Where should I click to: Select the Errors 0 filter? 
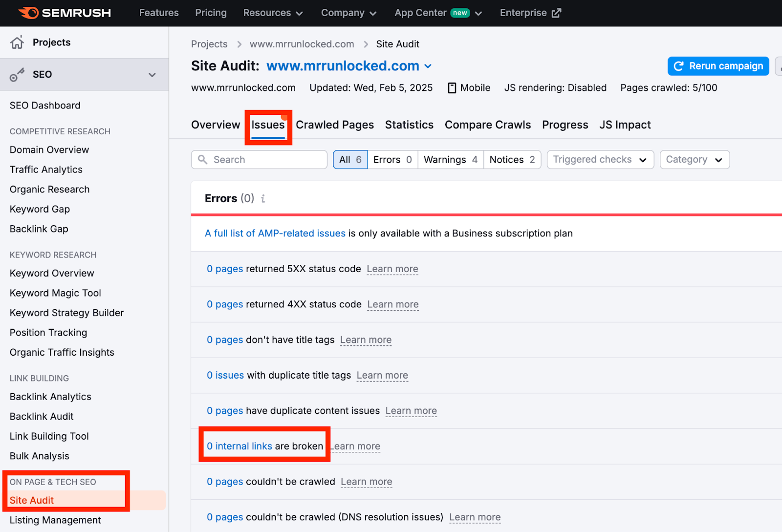[x=392, y=159]
